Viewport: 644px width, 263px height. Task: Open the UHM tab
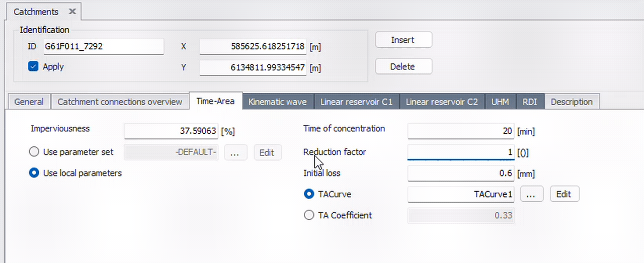click(x=500, y=102)
